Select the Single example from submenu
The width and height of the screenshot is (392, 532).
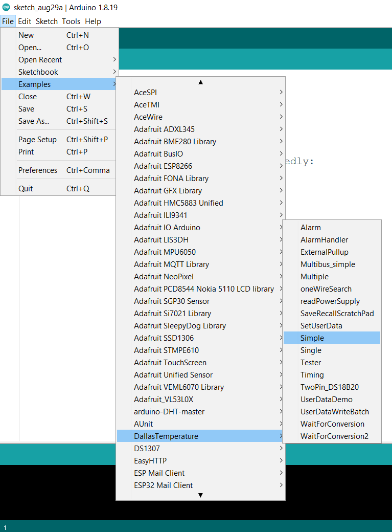311,350
